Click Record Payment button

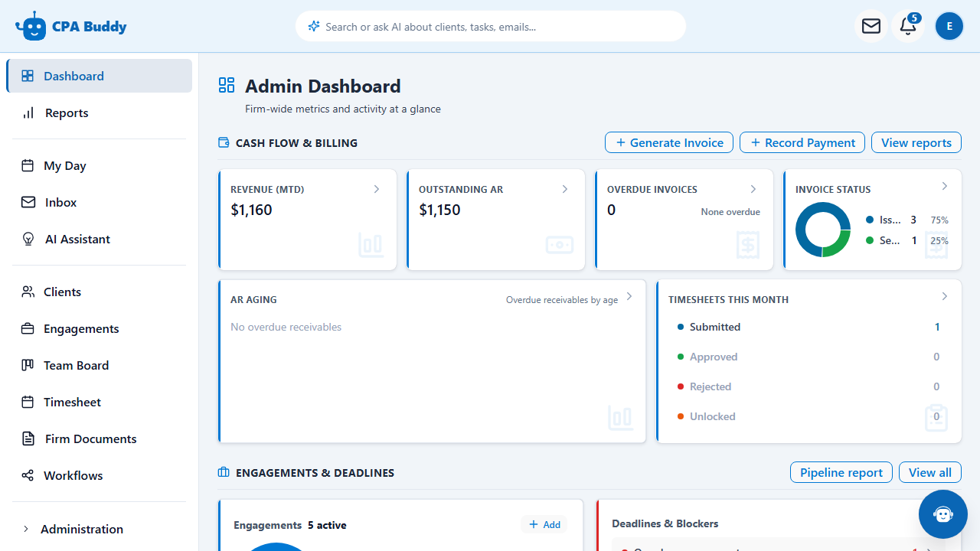point(802,142)
